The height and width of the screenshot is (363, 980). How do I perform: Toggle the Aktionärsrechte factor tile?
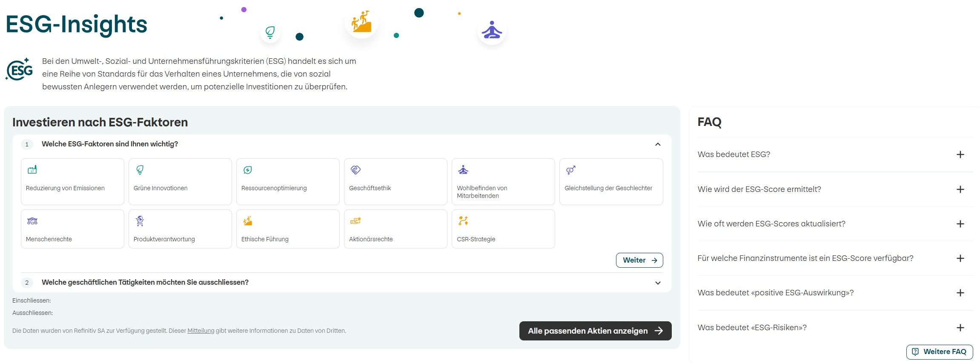click(395, 229)
